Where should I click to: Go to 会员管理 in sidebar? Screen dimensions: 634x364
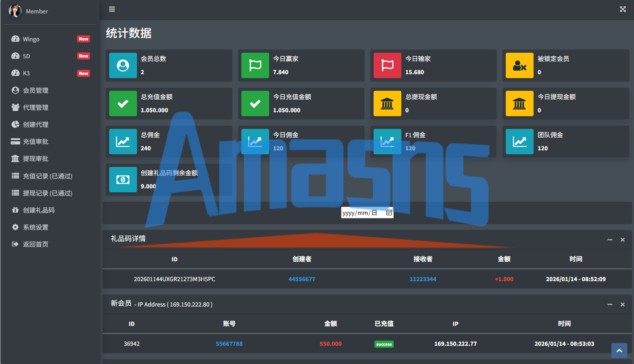tap(50, 90)
